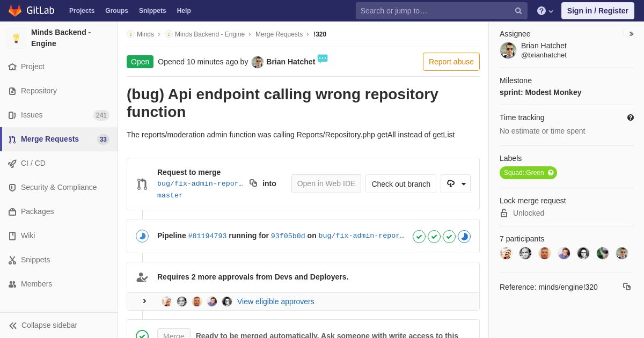Click the author's chat status emoji icon

click(323, 58)
